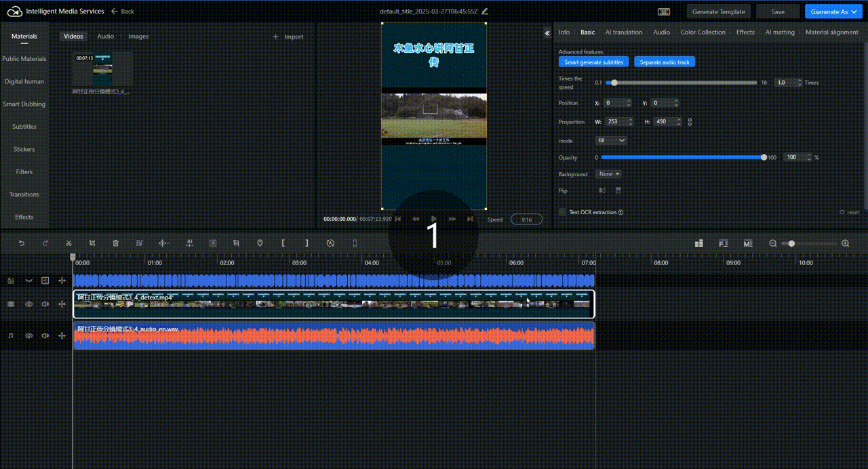Image resolution: width=868 pixels, height=469 pixels.
Task: Mute the audio track speaker icon
Action: 45,335
